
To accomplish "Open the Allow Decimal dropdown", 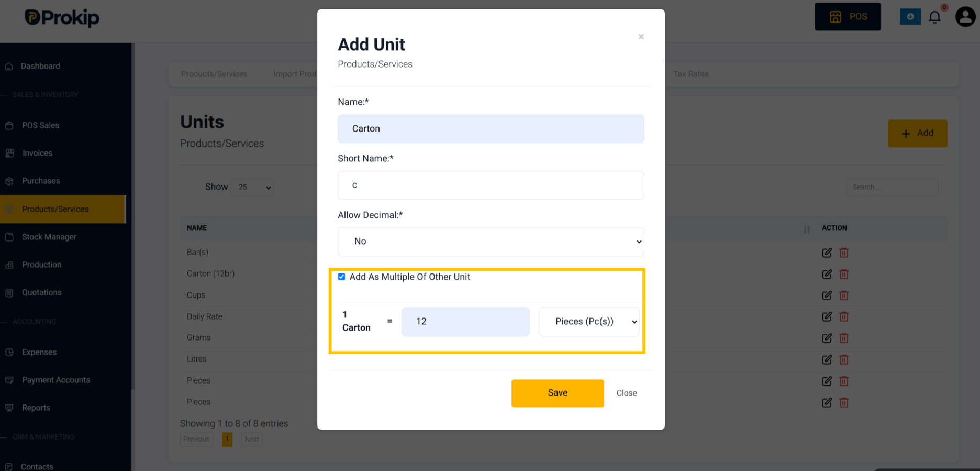I will click(491, 242).
